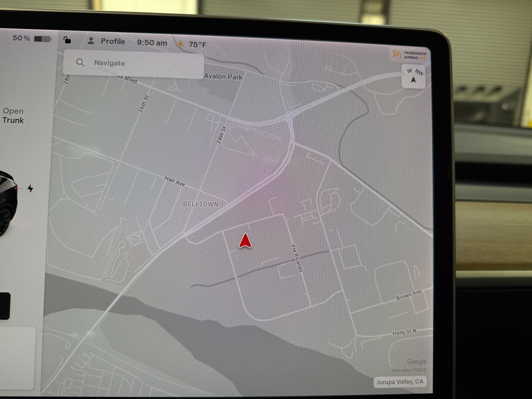Tap the 75°F temperature reading
This screenshot has height=399, width=532.
[197, 45]
